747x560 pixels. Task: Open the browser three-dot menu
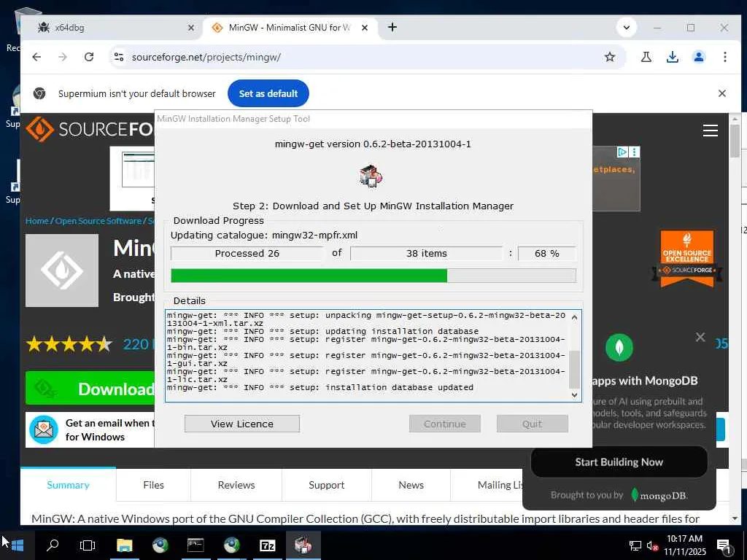click(x=724, y=57)
